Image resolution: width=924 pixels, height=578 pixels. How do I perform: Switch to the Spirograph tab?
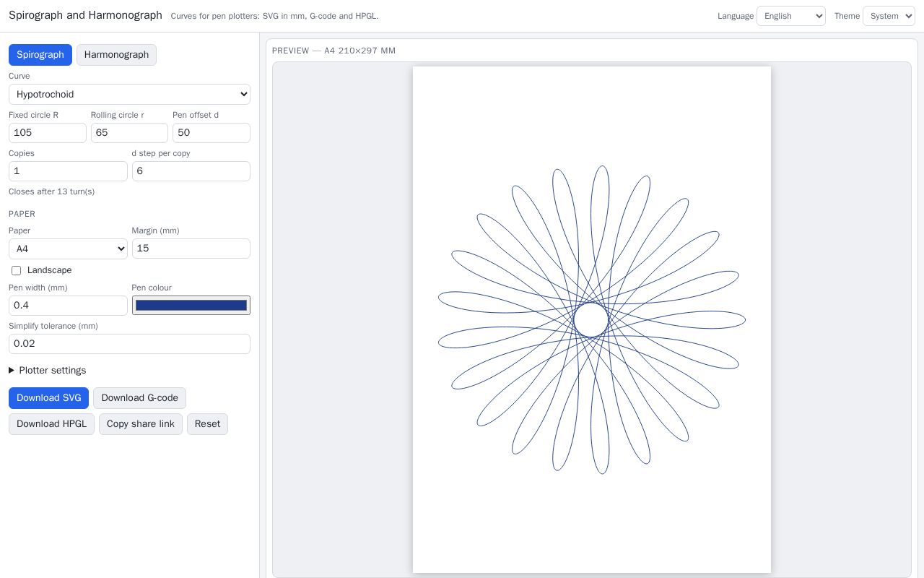coord(40,55)
